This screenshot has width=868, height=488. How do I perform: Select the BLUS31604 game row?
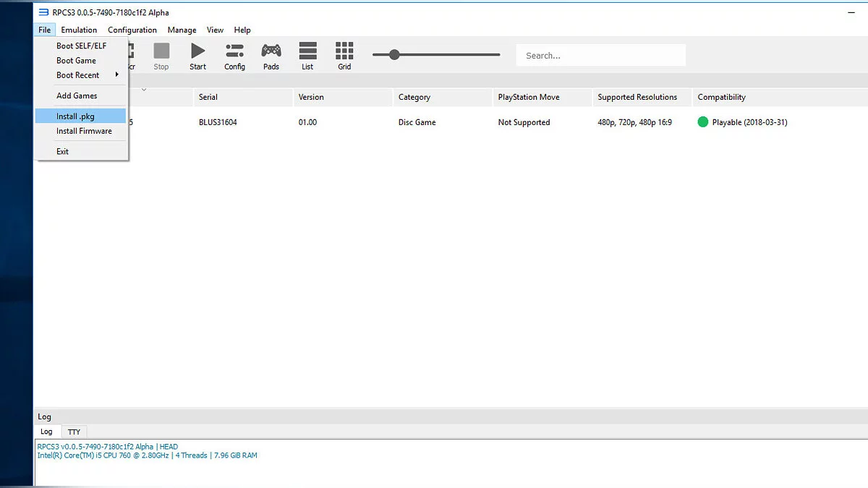[x=218, y=122]
